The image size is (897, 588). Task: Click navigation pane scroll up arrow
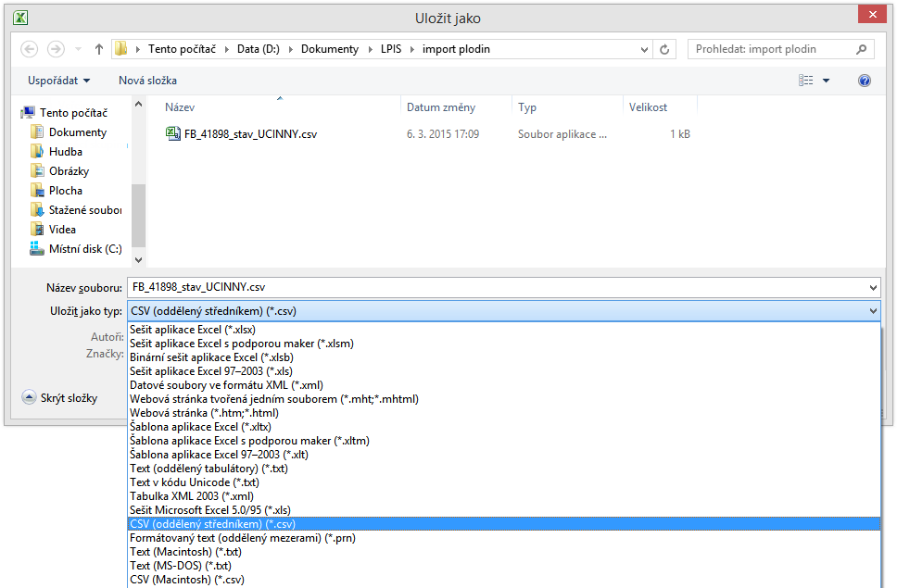138,104
